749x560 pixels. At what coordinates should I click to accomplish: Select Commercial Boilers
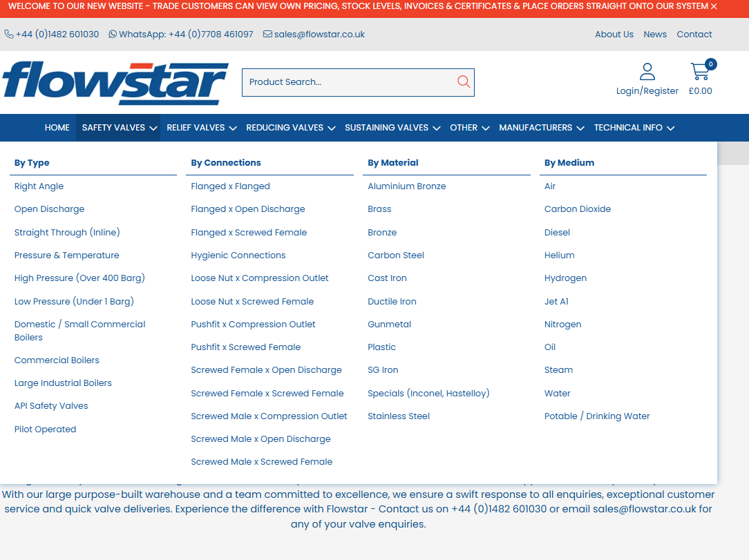pos(57,360)
